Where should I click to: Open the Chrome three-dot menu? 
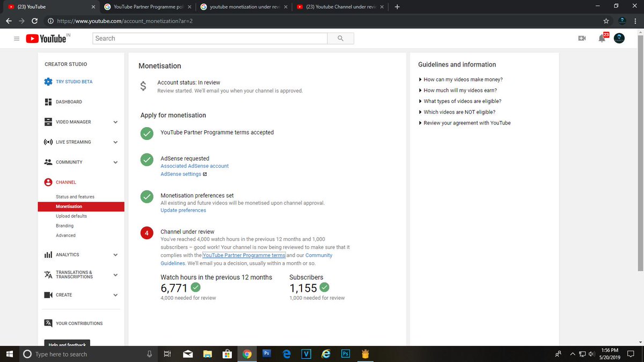coord(635,21)
